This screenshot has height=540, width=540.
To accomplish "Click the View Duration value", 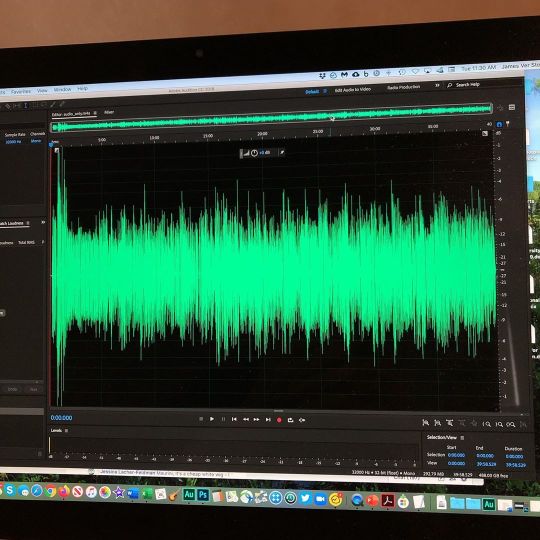I will pyautogui.click(x=516, y=465).
